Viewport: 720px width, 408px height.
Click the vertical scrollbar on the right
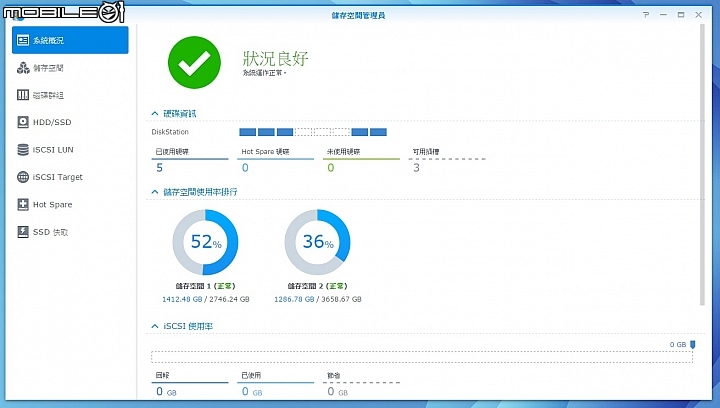tap(702, 165)
